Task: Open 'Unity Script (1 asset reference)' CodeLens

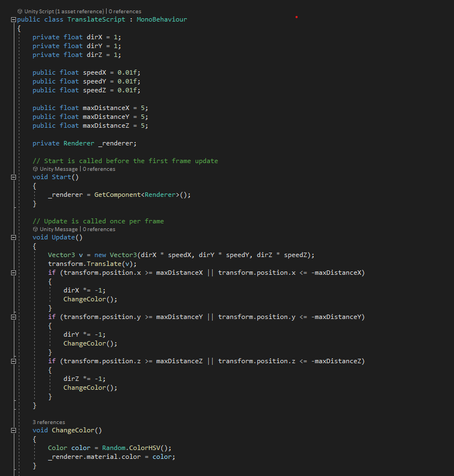Action: pyautogui.click(x=64, y=12)
